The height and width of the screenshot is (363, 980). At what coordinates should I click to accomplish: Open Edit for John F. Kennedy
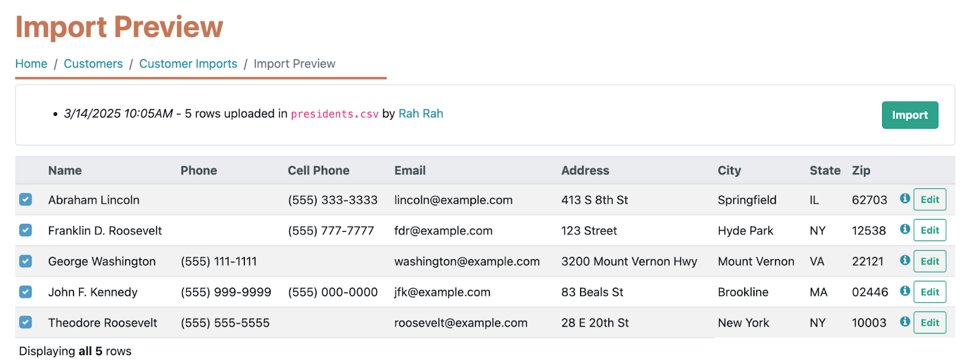[929, 292]
